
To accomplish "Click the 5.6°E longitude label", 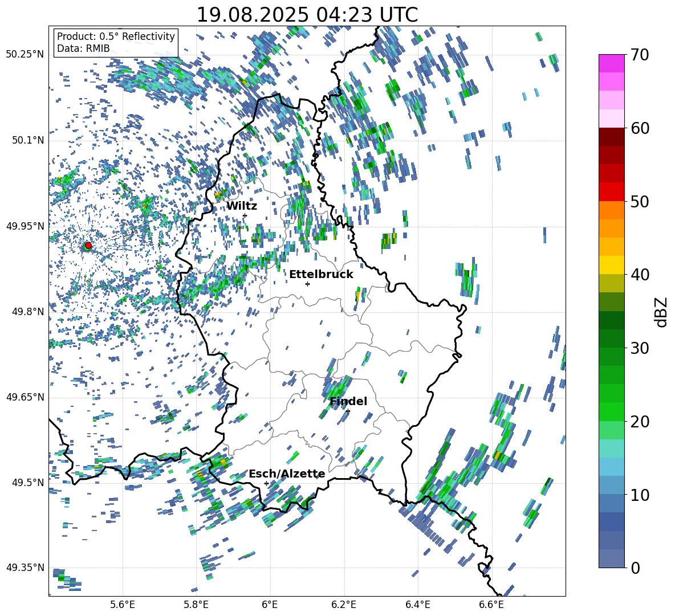I will click(x=123, y=605).
